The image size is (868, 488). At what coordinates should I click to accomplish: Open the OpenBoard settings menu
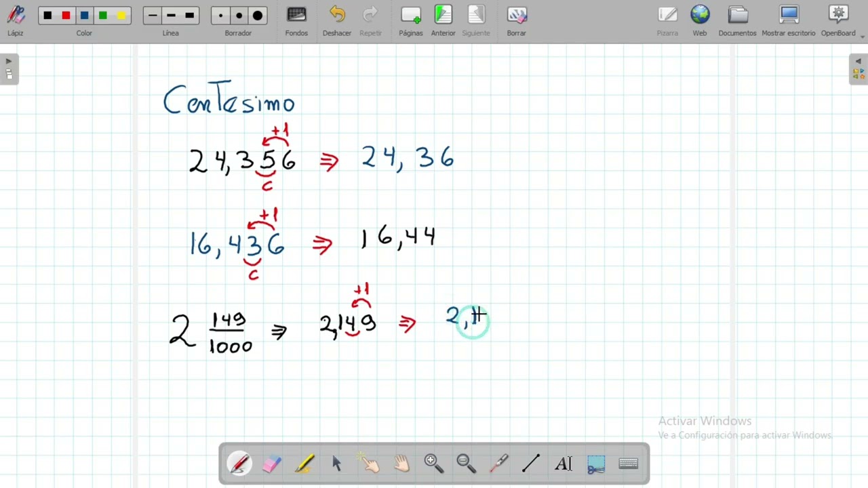(839, 20)
